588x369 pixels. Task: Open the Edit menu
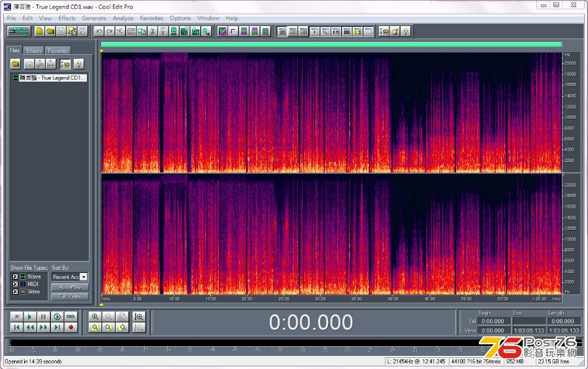[x=27, y=18]
